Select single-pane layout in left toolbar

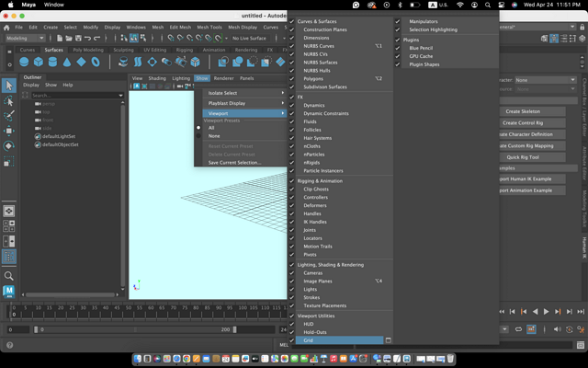pos(9,211)
